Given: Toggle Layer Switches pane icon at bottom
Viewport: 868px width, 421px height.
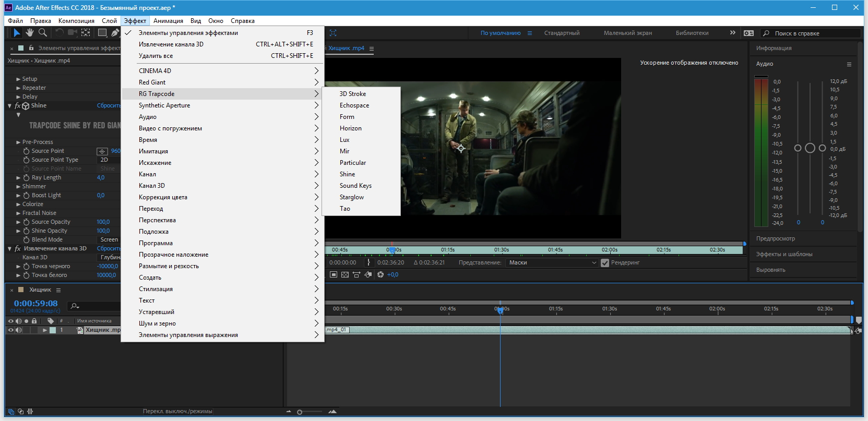Looking at the screenshot, I should pos(11,412).
